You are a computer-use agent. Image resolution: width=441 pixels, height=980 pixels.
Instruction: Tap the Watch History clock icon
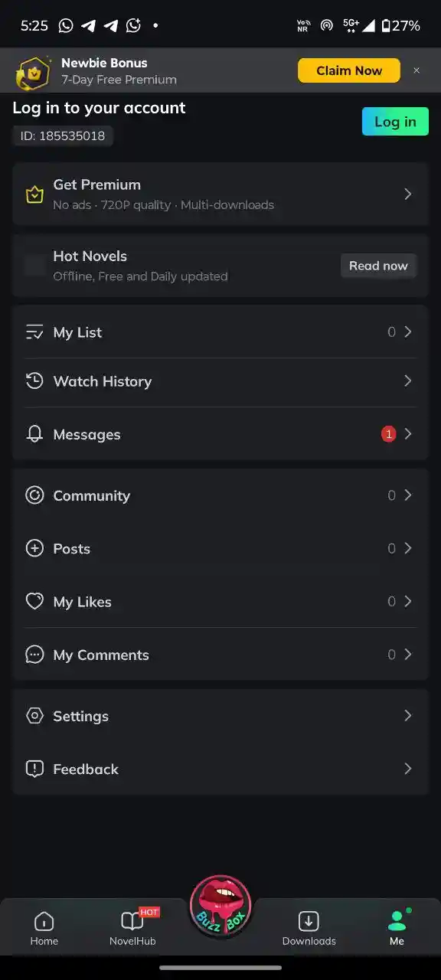pyautogui.click(x=34, y=381)
